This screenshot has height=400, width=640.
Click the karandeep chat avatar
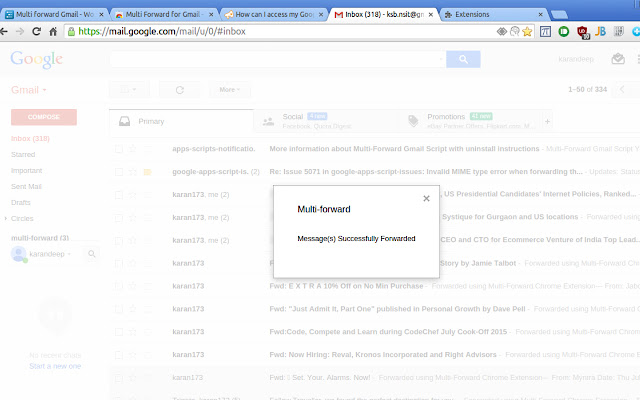pos(18,254)
